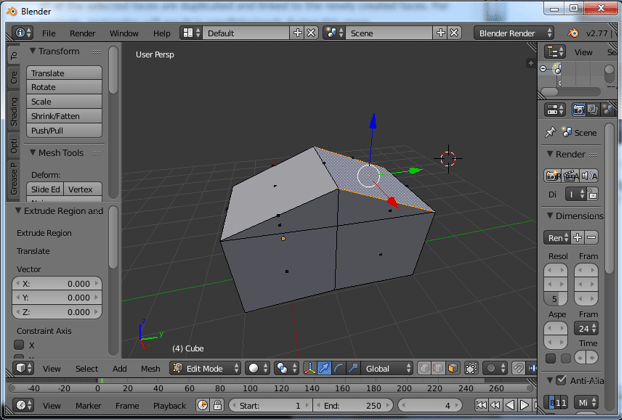The height and width of the screenshot is (420, 622).
Task: Open the Edit Mode selector dropdown
Action: point(206,368)
